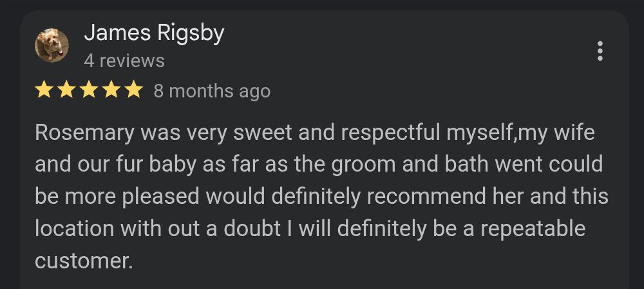
Task: Click James Rigsby's dog profile picture
Action: [52, 46]
